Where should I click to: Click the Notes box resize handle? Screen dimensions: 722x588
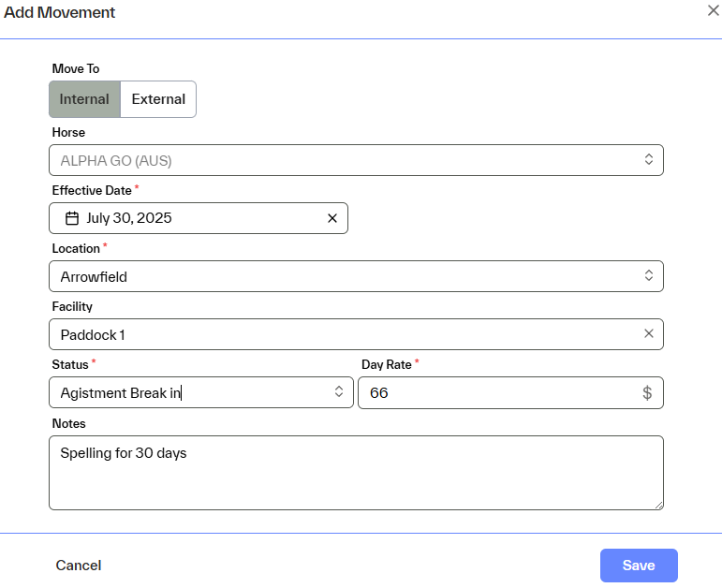658,505
